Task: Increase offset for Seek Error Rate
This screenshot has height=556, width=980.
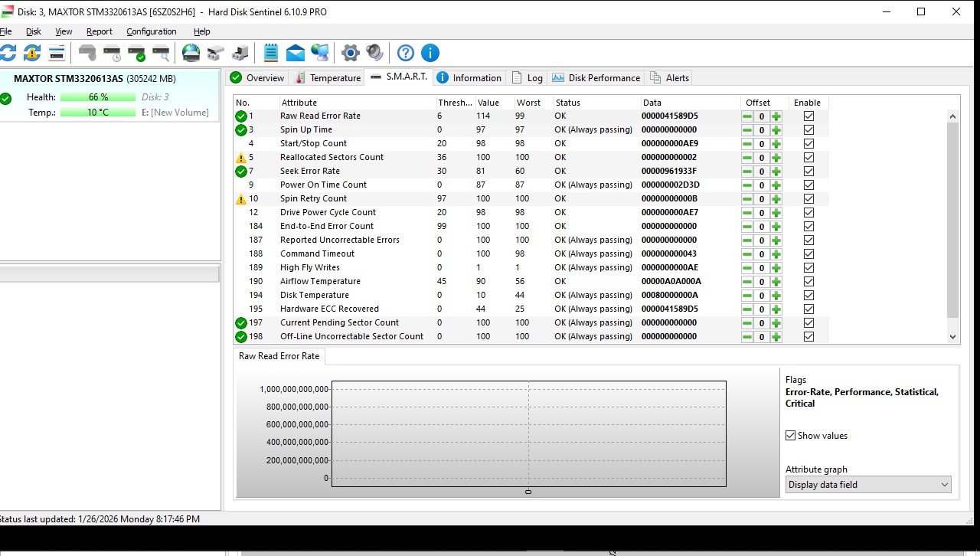Action: (776, 172)
